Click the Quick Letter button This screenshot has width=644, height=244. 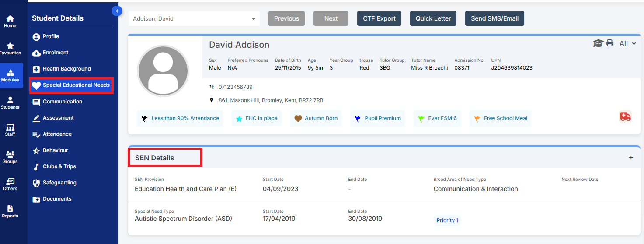click(x=433, y=18)
